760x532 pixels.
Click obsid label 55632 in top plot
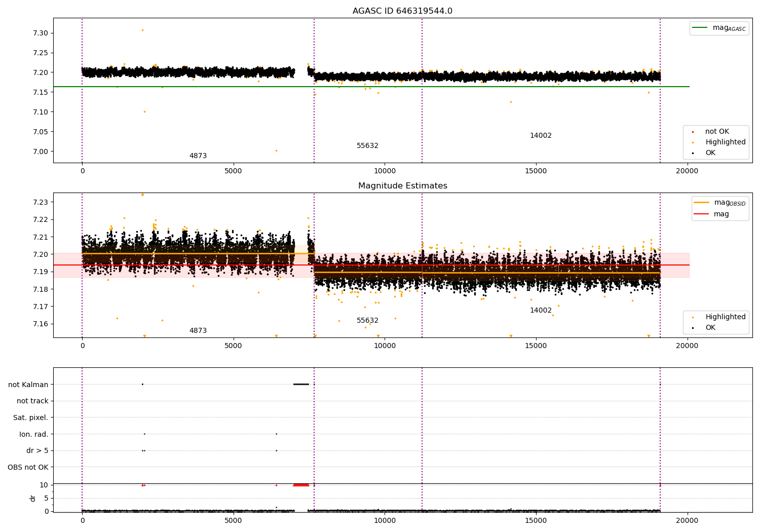coord(367,146)
